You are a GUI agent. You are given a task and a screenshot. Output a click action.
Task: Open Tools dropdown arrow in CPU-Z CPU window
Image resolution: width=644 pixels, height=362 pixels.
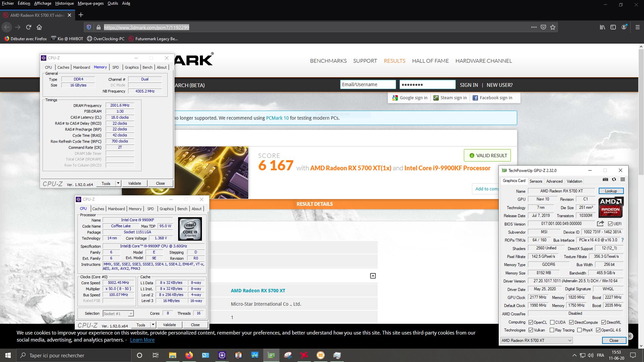153,325
